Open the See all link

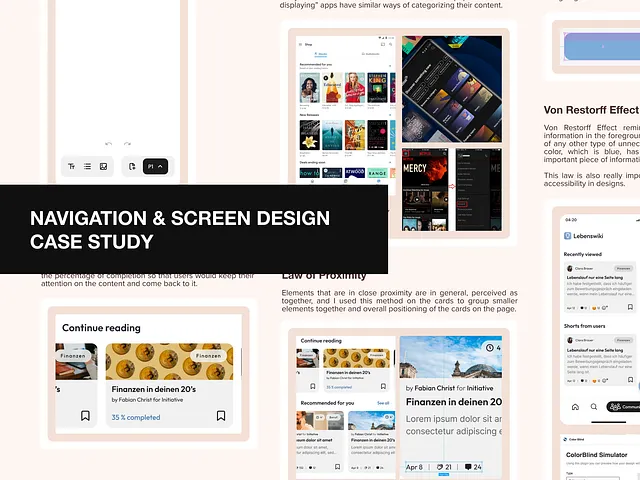click(x=383, y=402)
